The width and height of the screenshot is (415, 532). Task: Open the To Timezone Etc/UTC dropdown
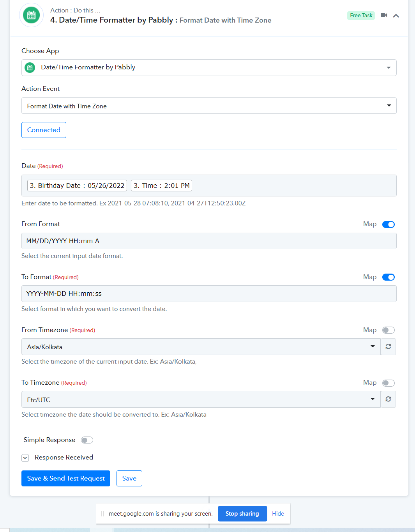point(201,399)
